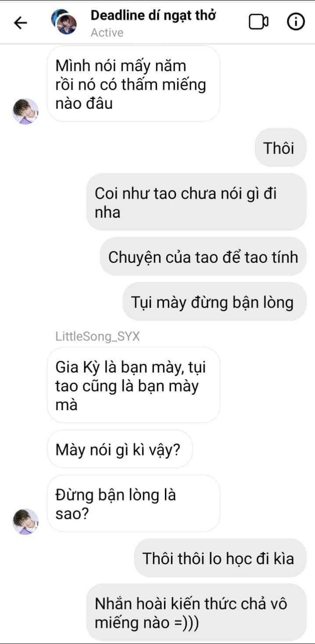Tap the sender avatar beside "Đừng bận lòng là sao?"
Screen dimensions: 315x644
tap(25, 522)
